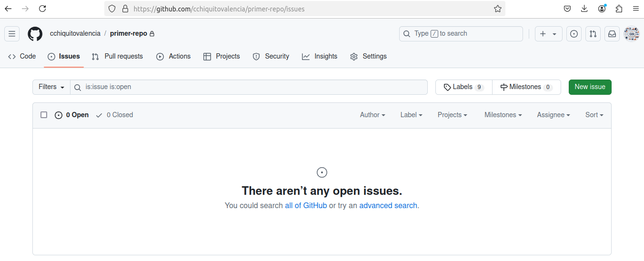
Task: Open the pull requests icon in header
Action: (x=593, y=34)
